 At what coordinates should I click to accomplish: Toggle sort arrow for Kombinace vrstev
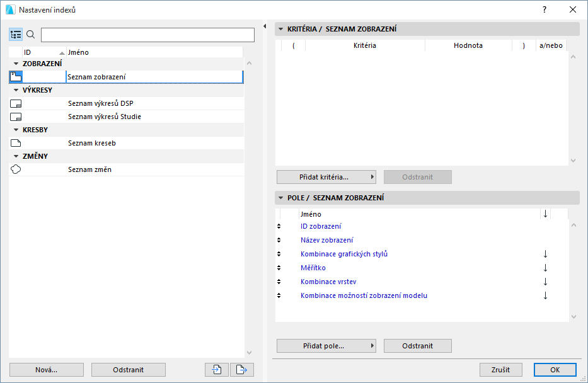(x=545, y=282)
